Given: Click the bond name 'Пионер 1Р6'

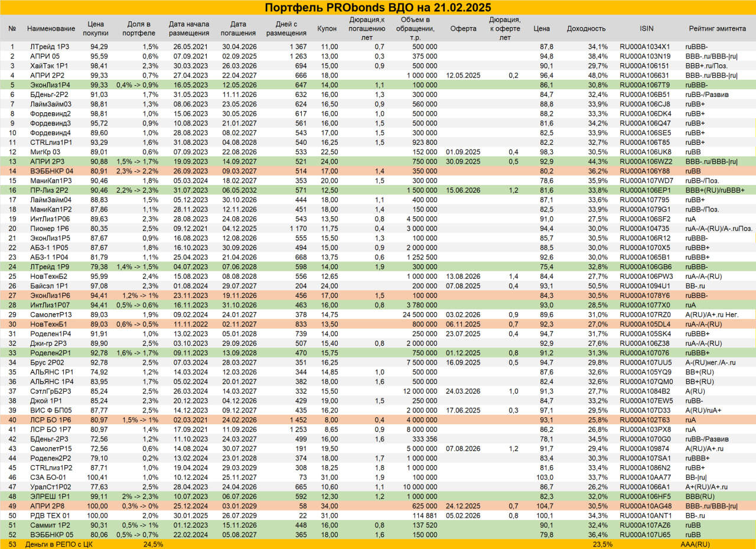Looking at the screenshot, I should (x=49, y=228).
